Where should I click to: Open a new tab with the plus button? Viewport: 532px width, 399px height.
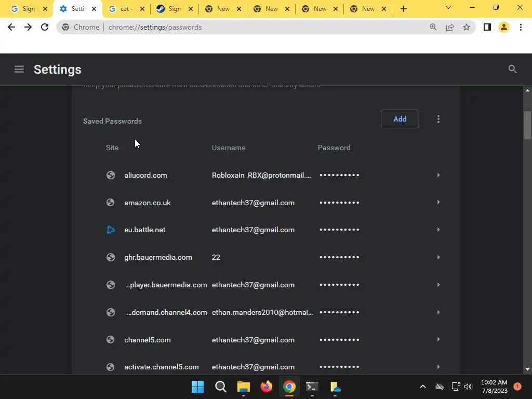pyautogui.click(x=403, y=9)
